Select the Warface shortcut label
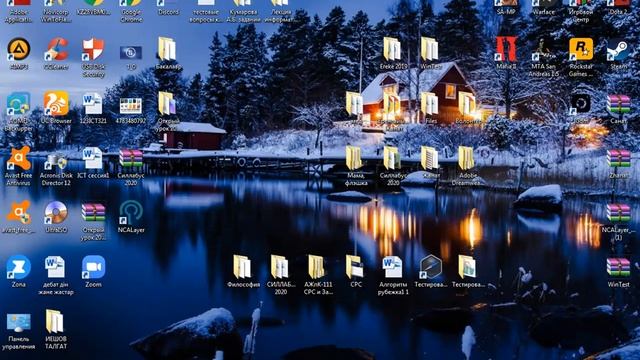This screenshot has height=360, width=640. point(543,12)
